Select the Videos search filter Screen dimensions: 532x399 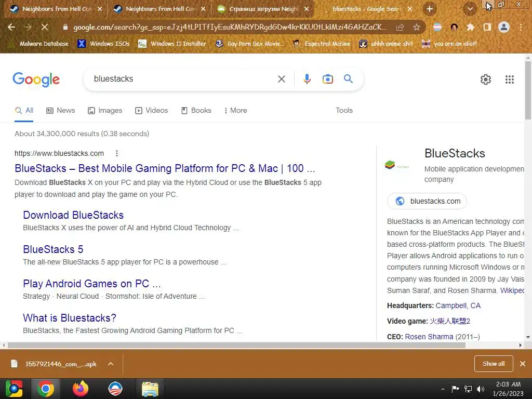151,110
